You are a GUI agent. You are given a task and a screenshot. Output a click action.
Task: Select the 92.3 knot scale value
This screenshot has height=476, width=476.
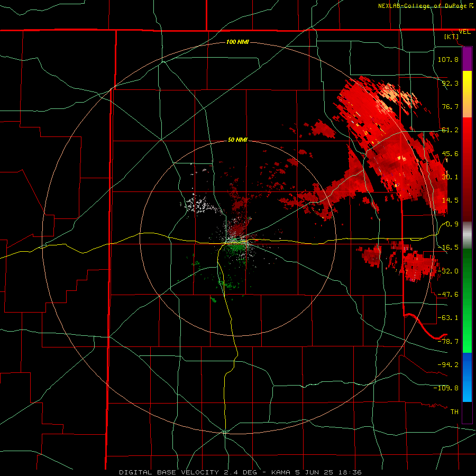click(450, 83)
